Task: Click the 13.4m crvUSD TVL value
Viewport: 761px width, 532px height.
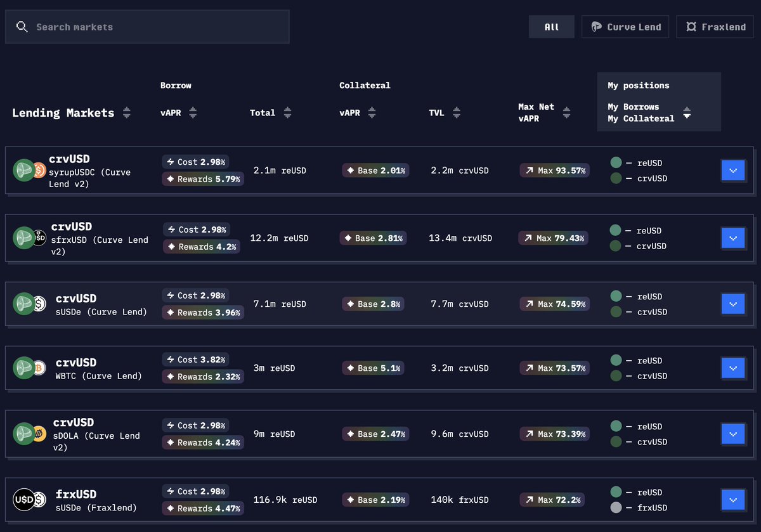Action: (460, 238)
